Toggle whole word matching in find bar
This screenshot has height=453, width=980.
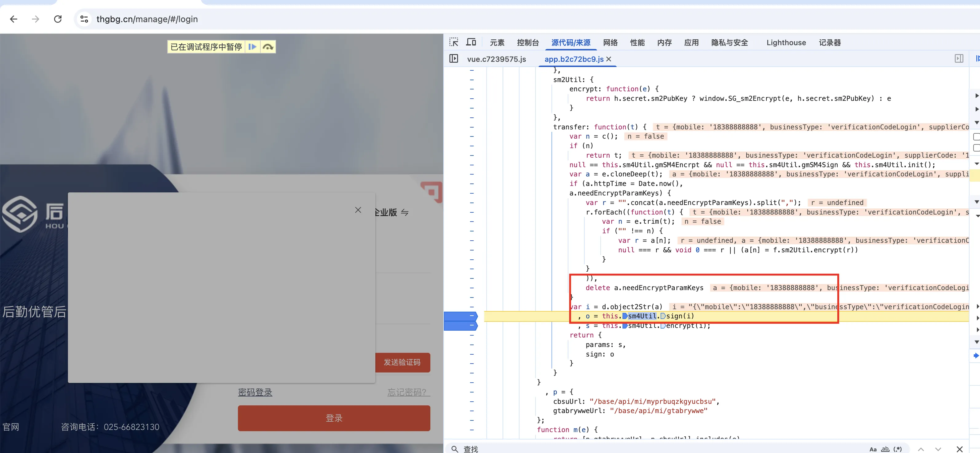click(885, 449)
